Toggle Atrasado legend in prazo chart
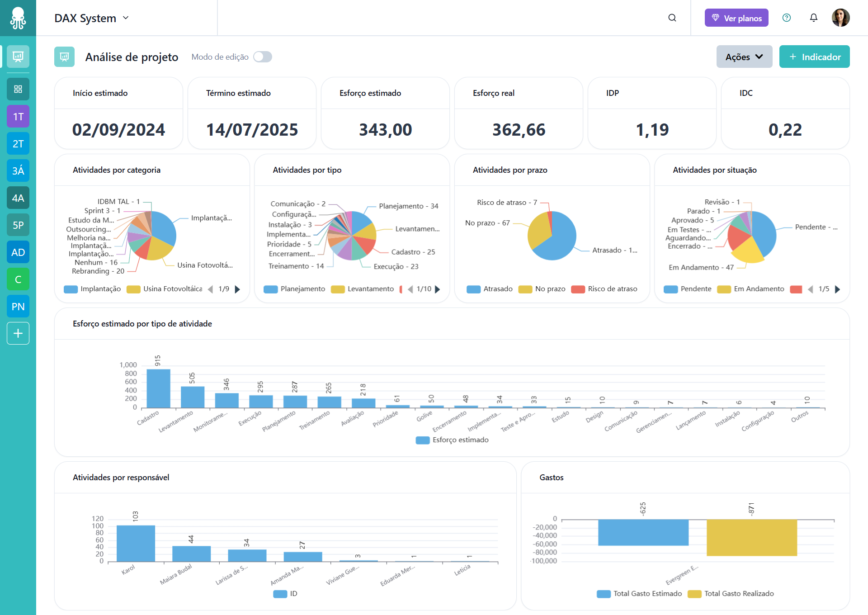 tap(490, 289)
